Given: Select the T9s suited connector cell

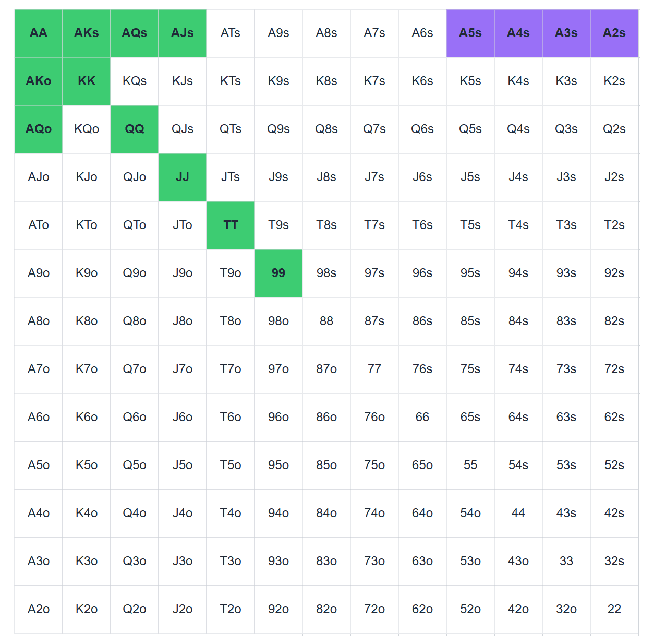Looking at the screenshot, I should click(278, 225).
